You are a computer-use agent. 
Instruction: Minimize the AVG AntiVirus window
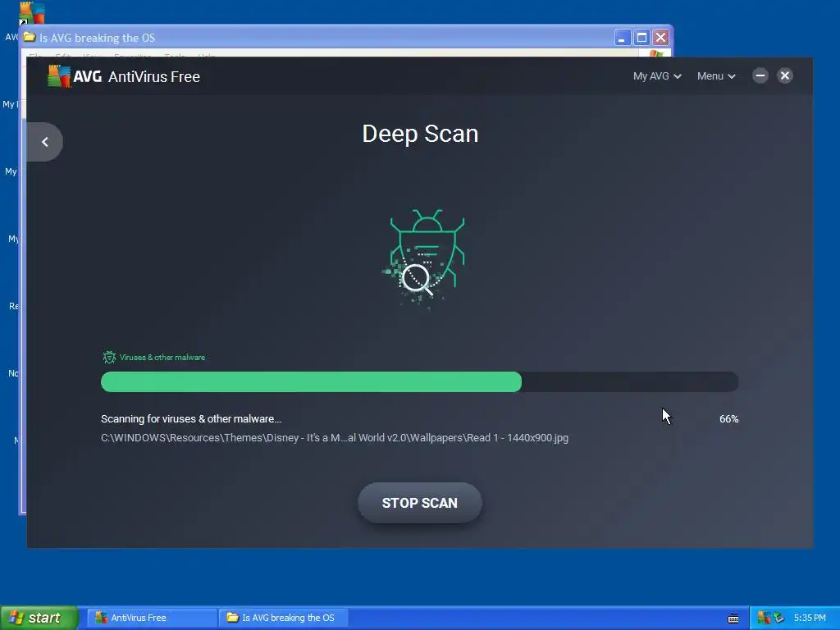click(760, 75)
